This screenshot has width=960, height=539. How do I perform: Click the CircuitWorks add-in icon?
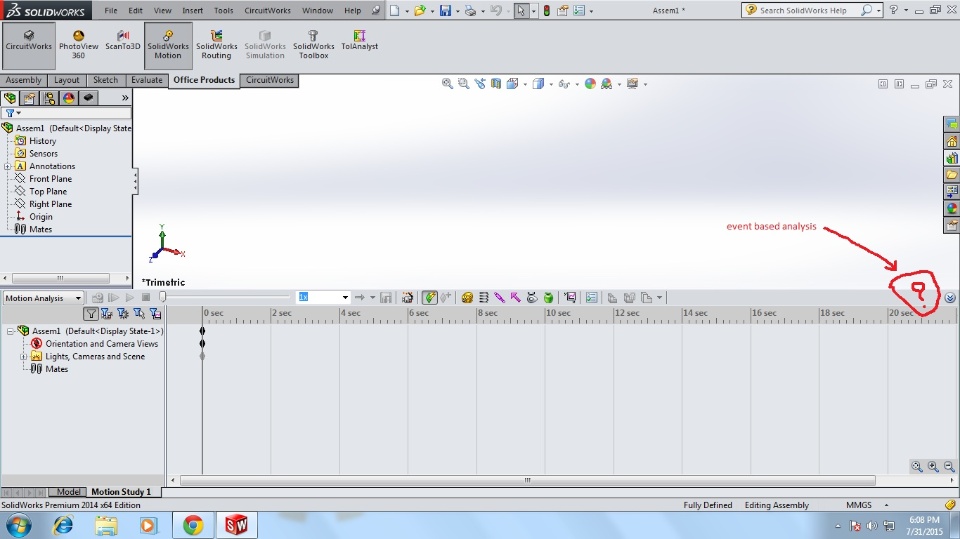pos(29,45)
